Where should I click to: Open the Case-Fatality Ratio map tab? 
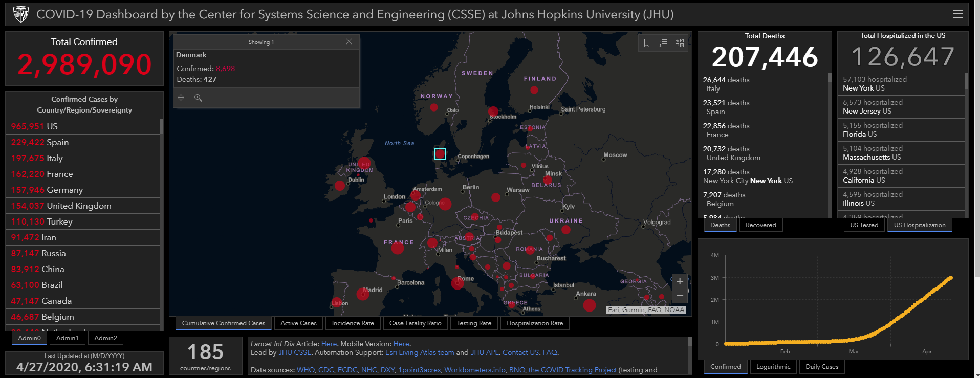click(x=416, y=323)
